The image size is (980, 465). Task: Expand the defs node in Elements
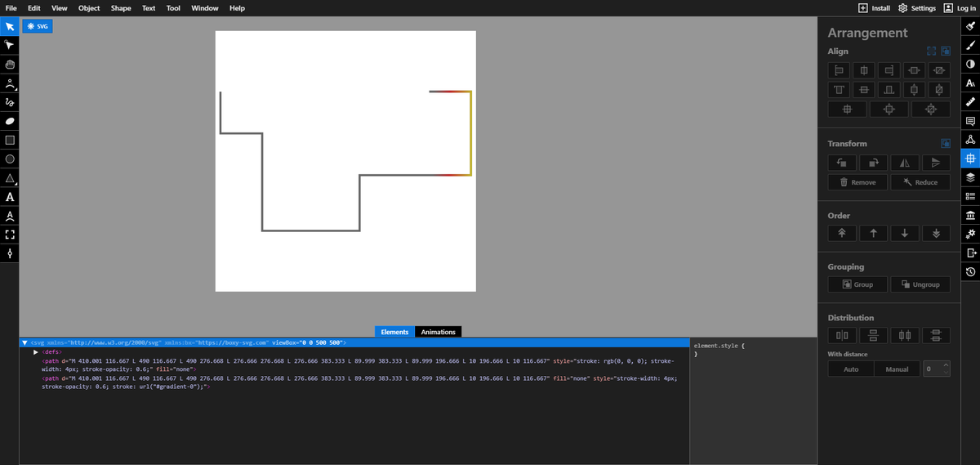click(36, 352)
